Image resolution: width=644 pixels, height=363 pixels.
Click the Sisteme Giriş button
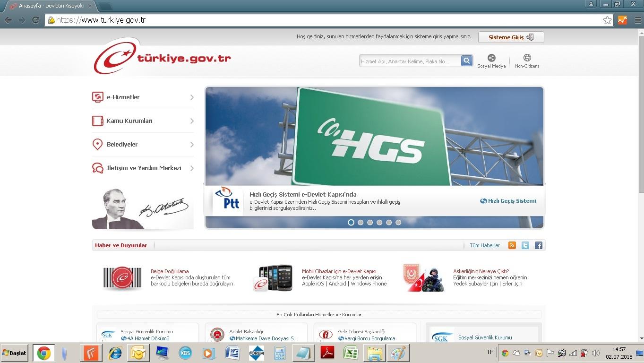tap(511, 37)
